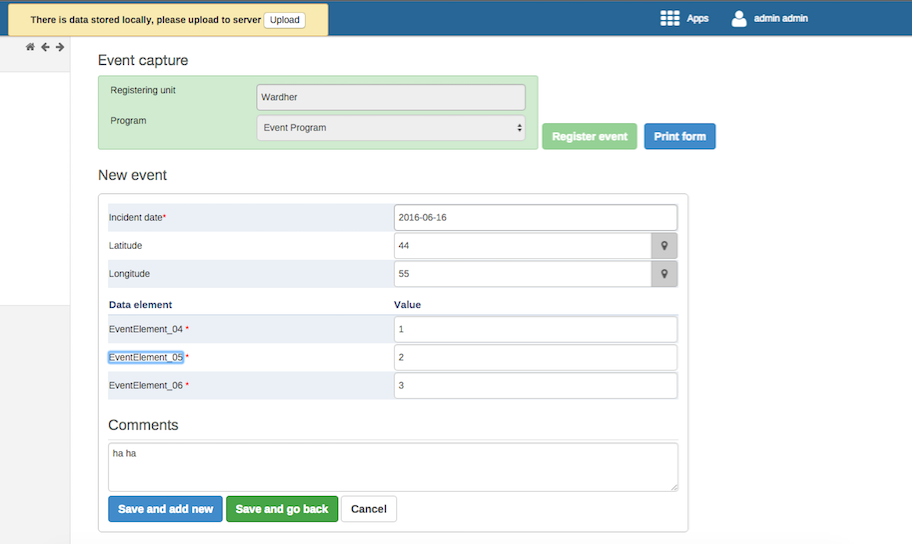Image resolution: width=912 pixels, height=544 pixels.
Task: Click the map marker beside Latitude
Action: [x=664, y=246]
